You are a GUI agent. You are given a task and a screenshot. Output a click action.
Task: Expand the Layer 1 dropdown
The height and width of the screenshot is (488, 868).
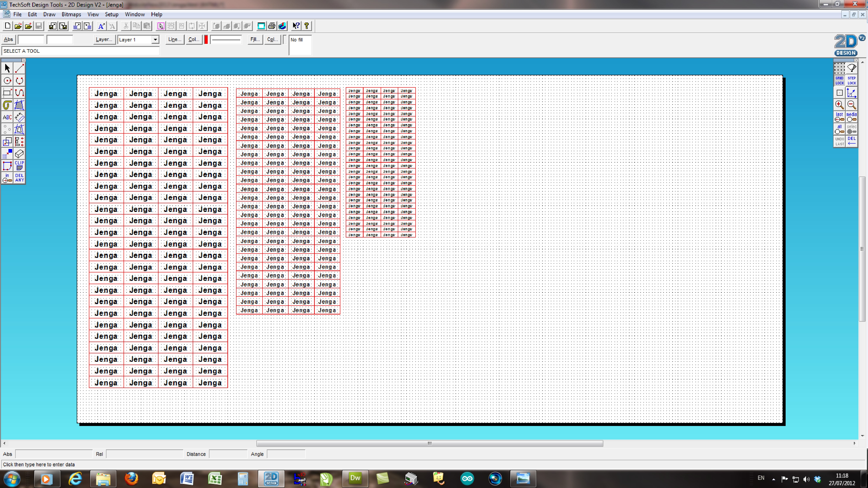click(x=155, y=40)
